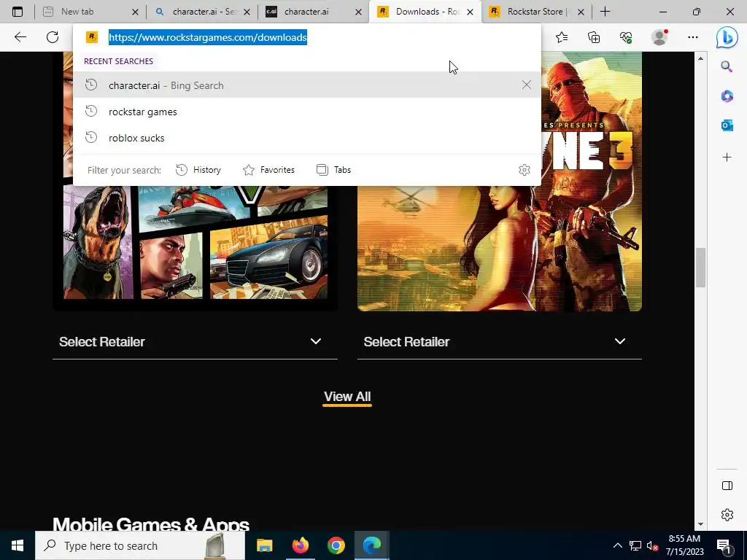Add a sidebar app with plus
Screen dimensions: 747x560
point(727,157)
